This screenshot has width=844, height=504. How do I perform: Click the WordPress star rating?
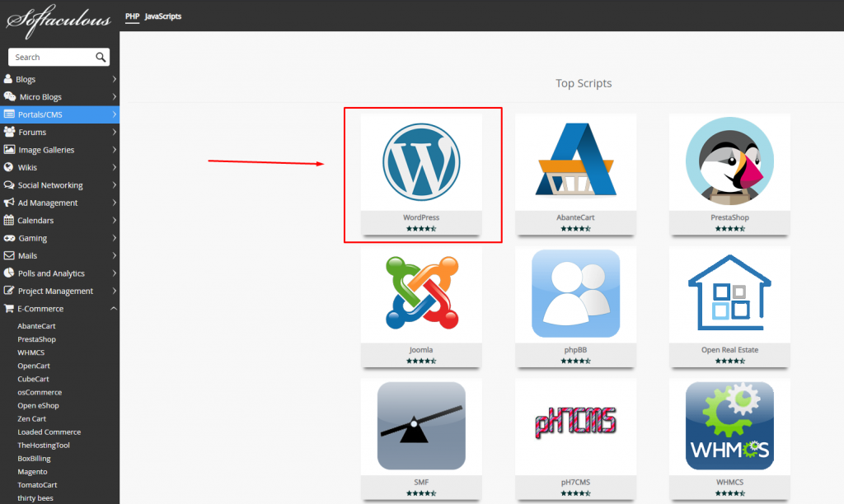[x=421, y=229]
